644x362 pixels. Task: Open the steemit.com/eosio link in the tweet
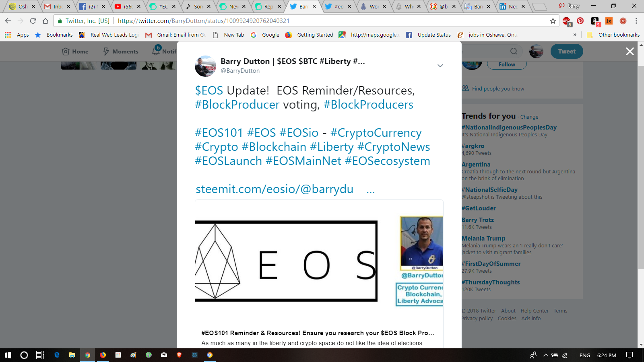pos(275,189)
